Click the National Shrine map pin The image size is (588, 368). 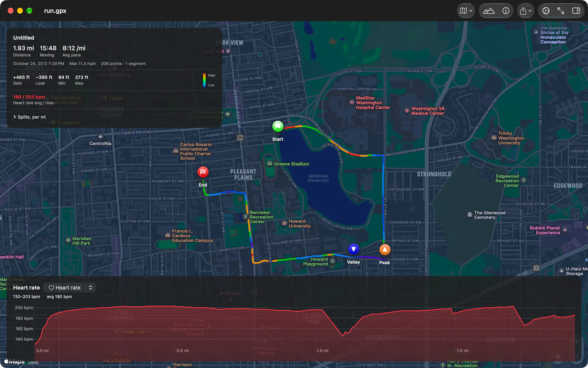(536, 32)
